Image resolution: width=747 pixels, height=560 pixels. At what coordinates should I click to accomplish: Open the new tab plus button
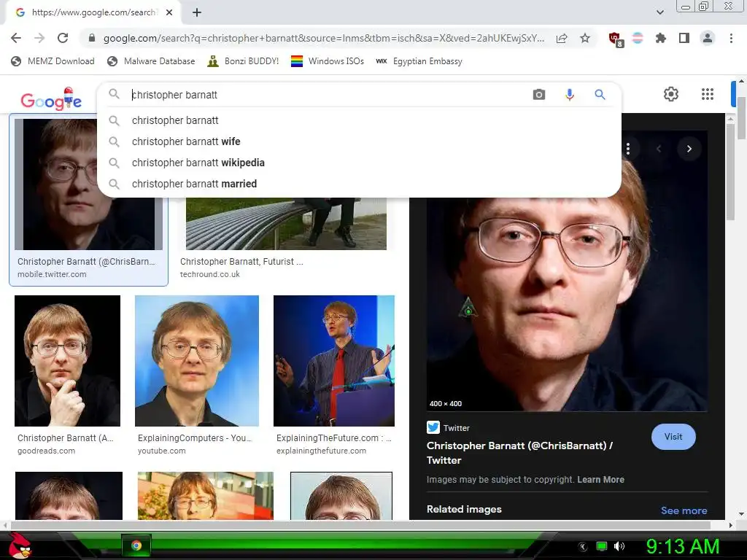point(197,12)
